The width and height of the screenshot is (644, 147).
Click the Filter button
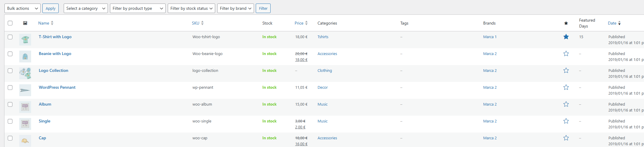coord(263,8)
